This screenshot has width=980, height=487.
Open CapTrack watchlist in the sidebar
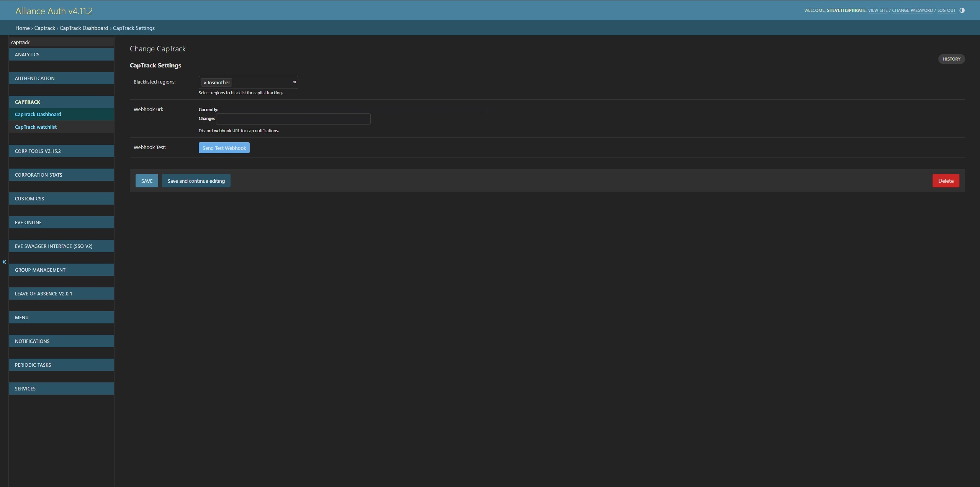pos(36,127)
